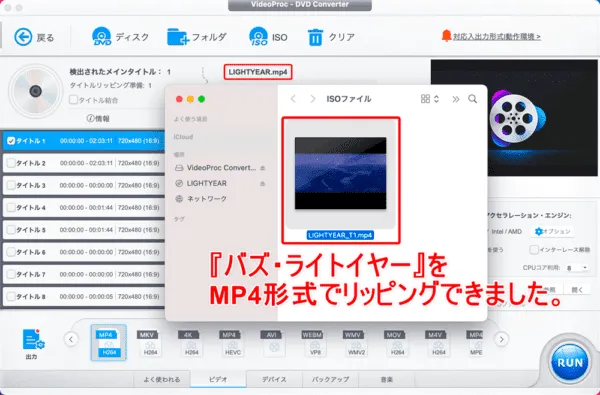Go forward in Finder window
The height and width of the screenshot is (395, 600).
[x=313, y=99]
